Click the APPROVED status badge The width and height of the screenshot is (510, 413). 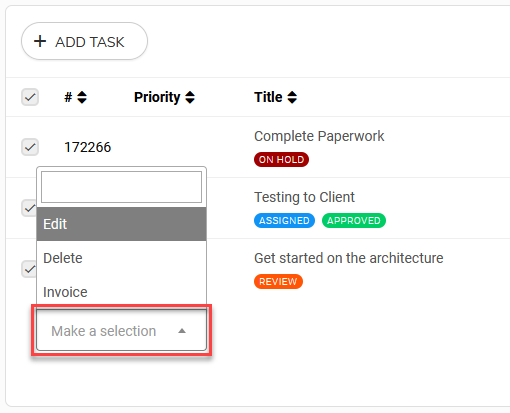(354, 221)
